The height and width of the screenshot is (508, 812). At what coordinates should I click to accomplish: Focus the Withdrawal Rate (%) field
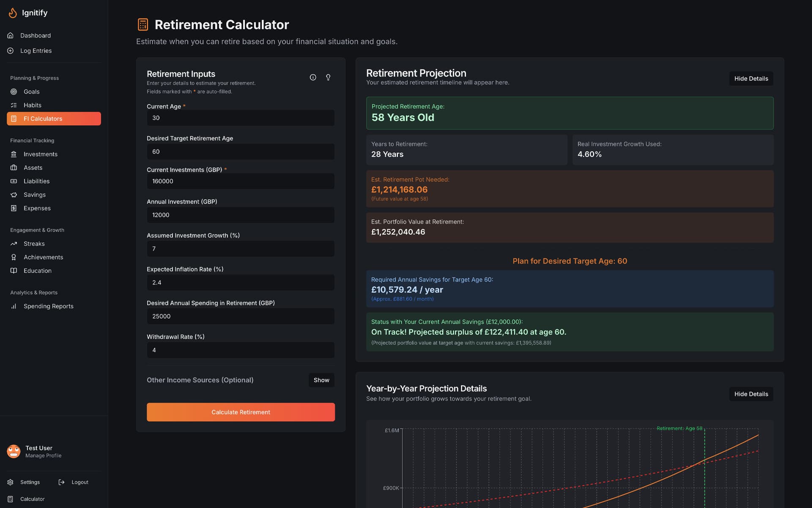241,350
